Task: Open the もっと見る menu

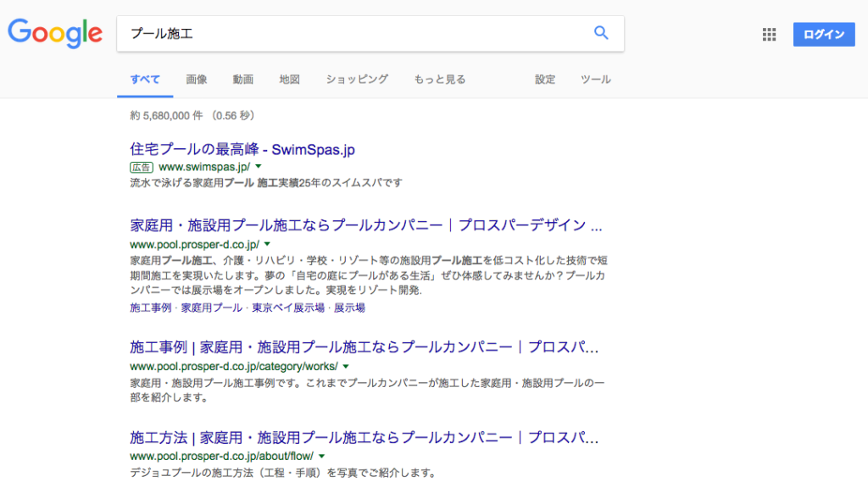Action: (440, 80)
